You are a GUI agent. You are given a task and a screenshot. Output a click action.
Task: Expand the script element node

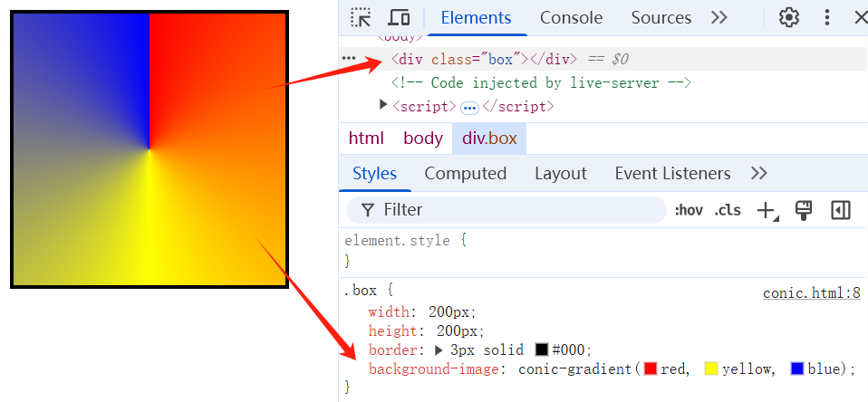pos(383,106)
